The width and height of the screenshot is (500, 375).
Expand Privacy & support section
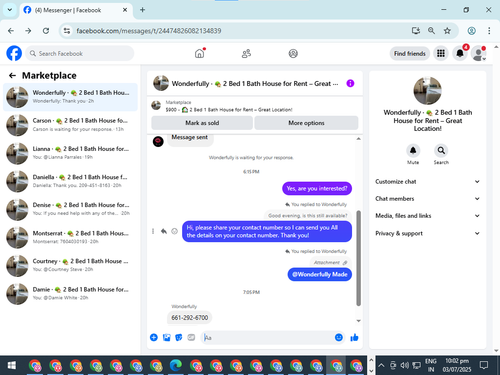(x=427, y=233)
